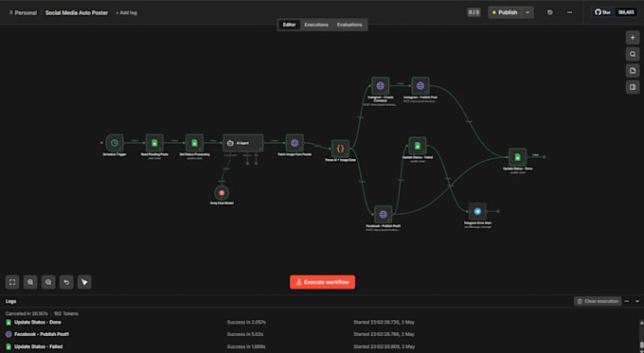Screen dimensions: 644x353
Task: Switch to the Executions tab
Action: (316, 25)
